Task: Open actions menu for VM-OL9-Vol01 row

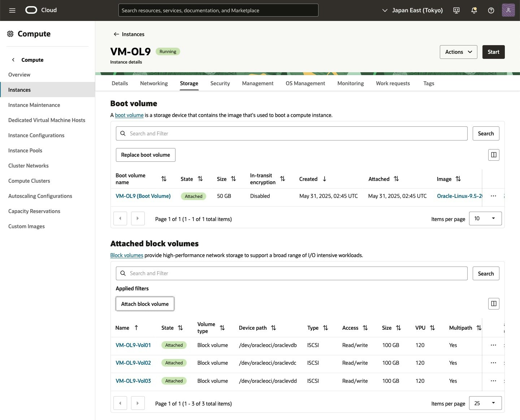Action: (493, 345)
